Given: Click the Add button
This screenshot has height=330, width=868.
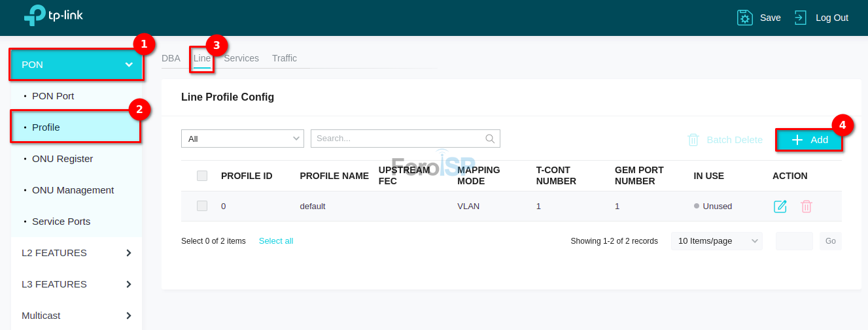Looking at the screenshot, I should click(809, 140).
